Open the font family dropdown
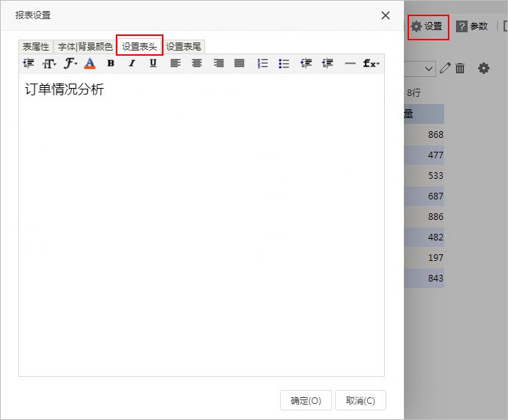The width and height of the screenshot is (508, 420). coord(70,64)
